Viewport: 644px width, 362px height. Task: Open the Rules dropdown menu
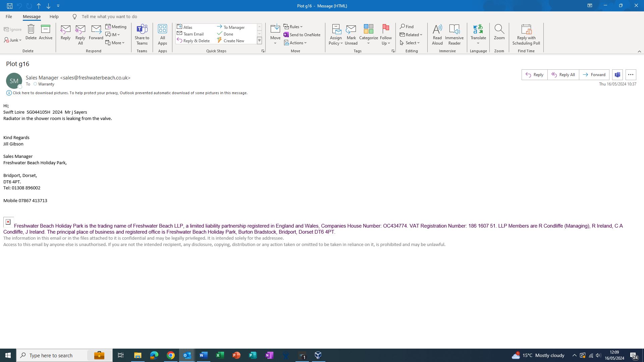(x=293, y=26)
